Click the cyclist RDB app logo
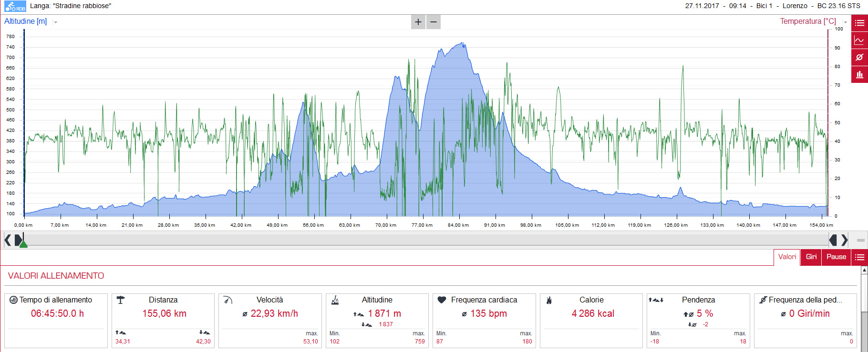 coord(15,7)
